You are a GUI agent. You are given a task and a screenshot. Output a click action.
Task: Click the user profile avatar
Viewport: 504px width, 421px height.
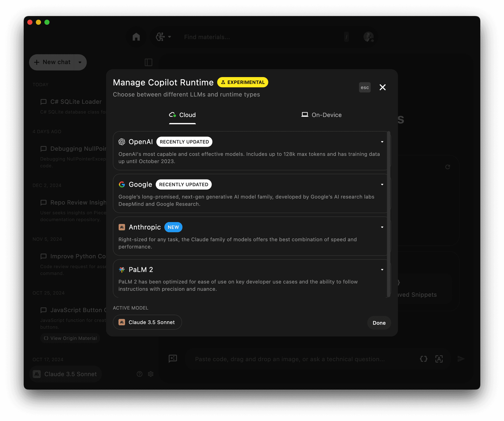[x=368, y=37]
